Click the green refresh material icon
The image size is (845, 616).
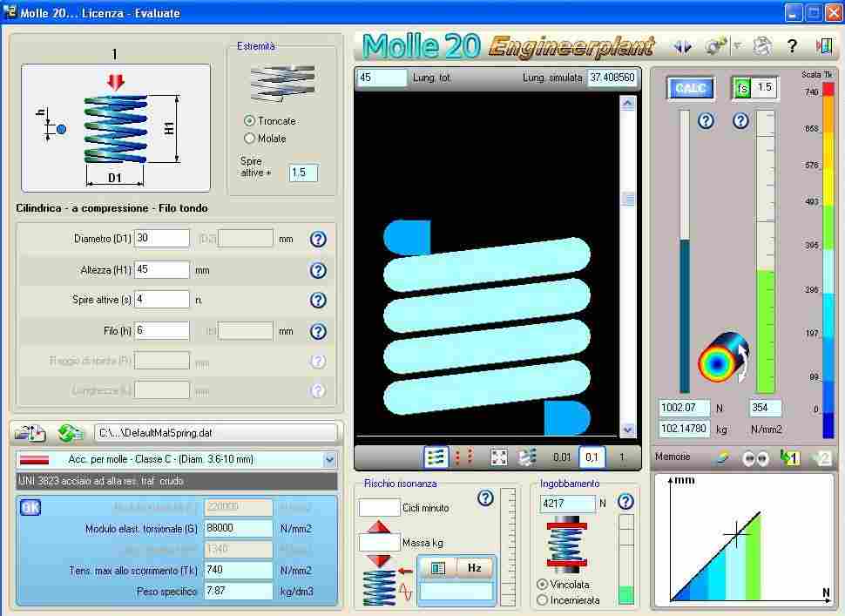click(70, 433)
